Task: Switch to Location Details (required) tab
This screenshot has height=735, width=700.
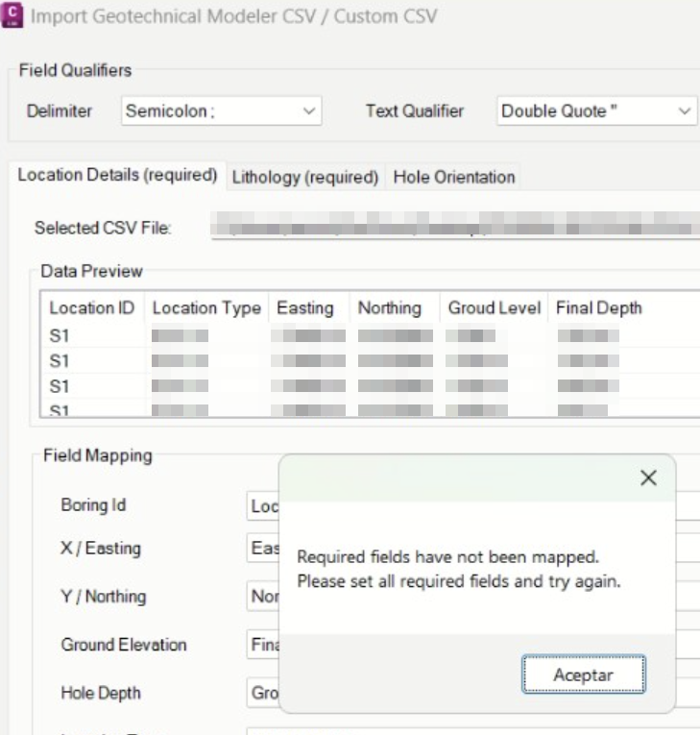Action: (118, 176)
